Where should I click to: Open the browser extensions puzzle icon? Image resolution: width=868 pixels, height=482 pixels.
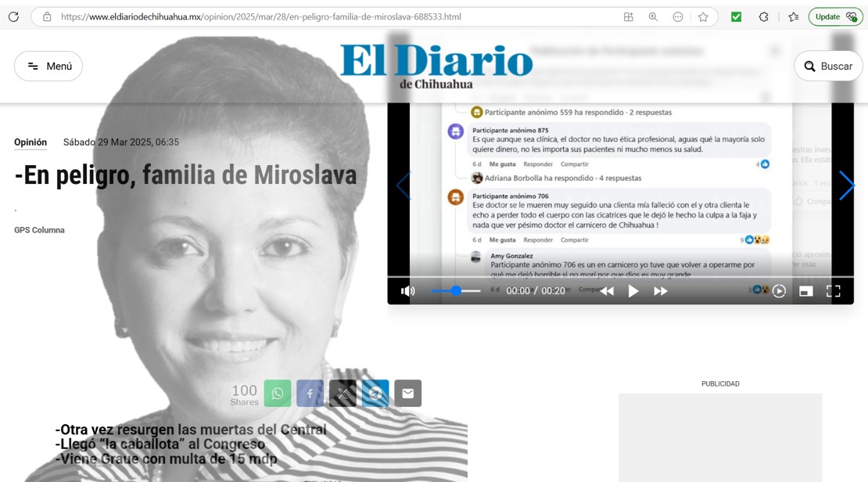point(764,16)
